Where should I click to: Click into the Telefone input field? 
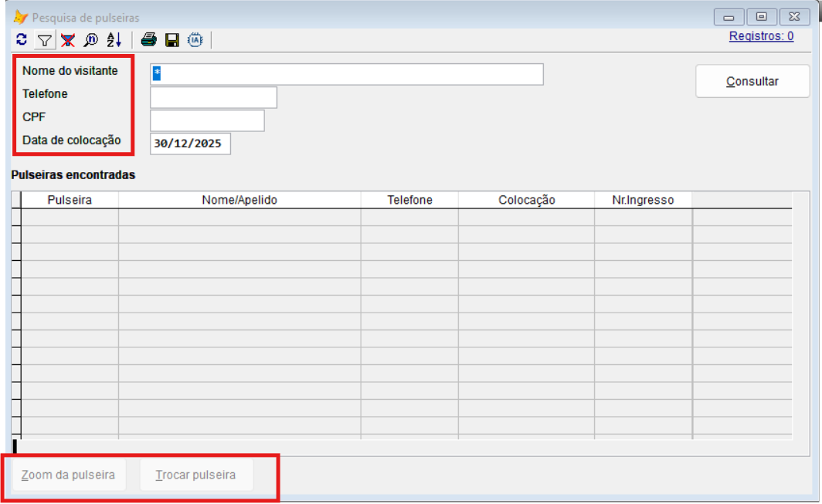213,97
